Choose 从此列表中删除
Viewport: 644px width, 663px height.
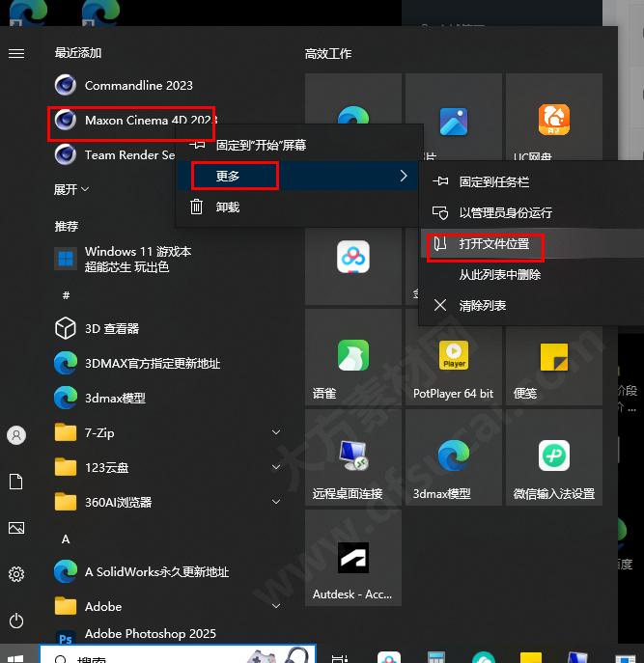(532, 274)
